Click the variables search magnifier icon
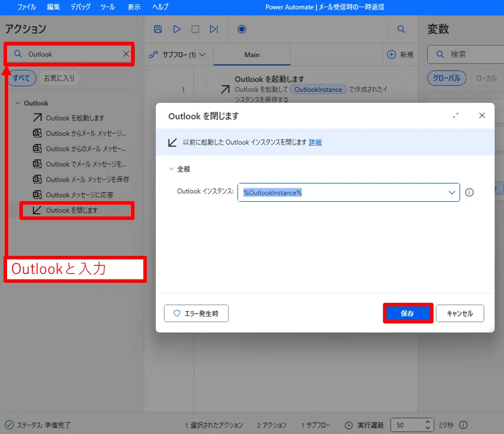The height and width of the screenshot is (434, 504). tap(441, 54)
